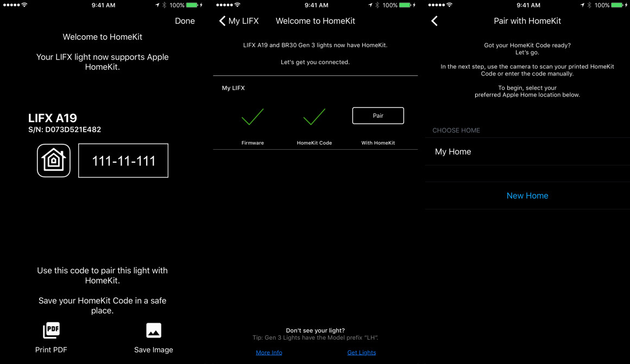Image resolution: width=630 pixels, height=364 pixels.
Task: Tap the Firmware label
Action: tap(253, 143)
